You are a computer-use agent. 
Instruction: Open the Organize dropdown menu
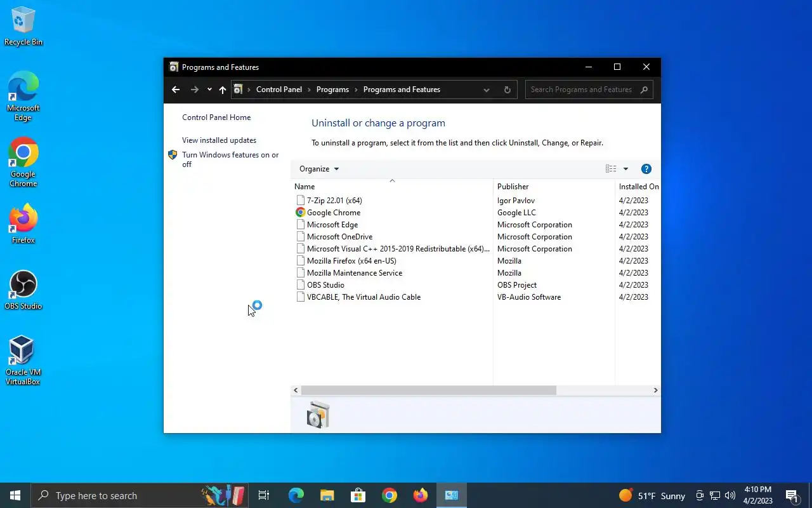coord(319,169)
